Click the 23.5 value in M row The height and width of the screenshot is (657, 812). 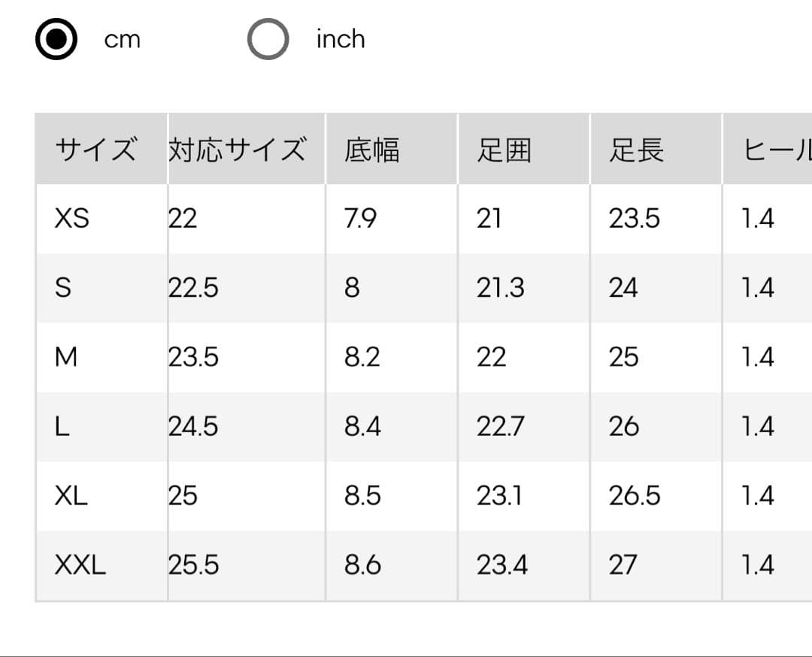(x=193, y=357)
